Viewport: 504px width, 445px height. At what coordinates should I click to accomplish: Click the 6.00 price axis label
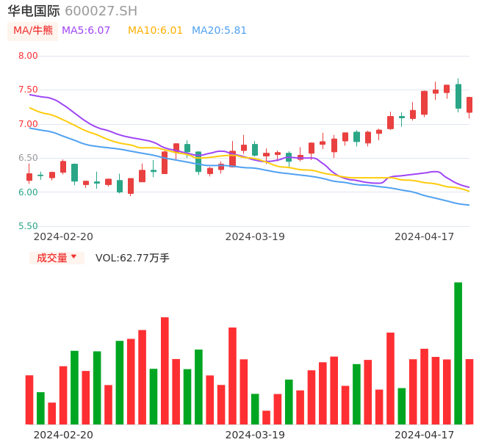point(28,192)
